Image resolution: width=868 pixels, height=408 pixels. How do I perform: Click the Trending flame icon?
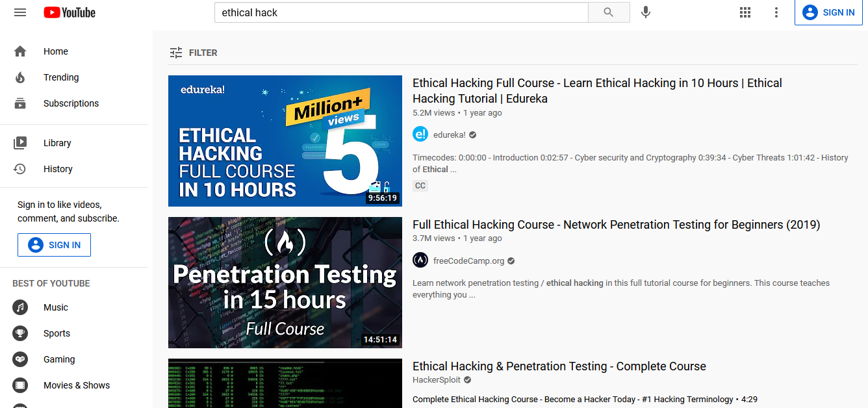[x=20, y=77]
